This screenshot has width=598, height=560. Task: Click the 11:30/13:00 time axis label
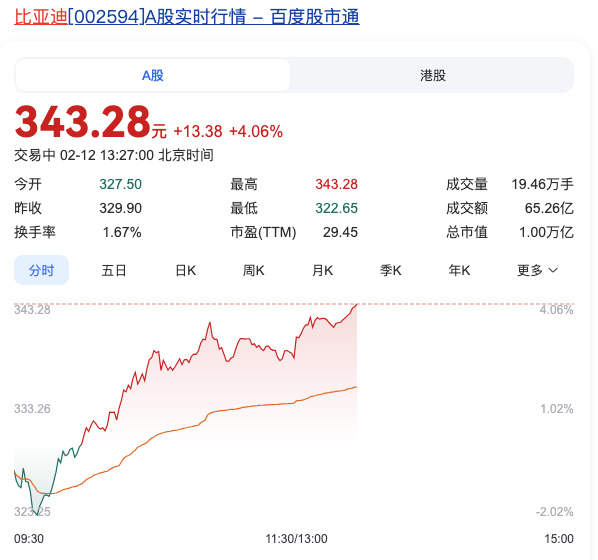(296, 539)
